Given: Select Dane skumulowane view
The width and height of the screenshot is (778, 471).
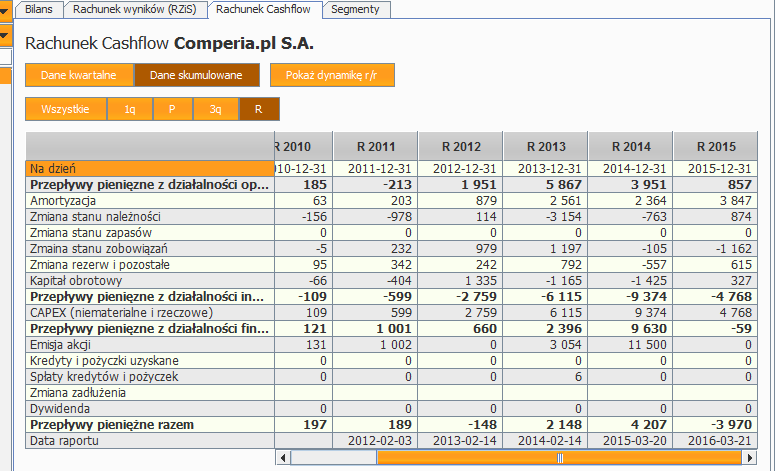Looking at the screenshot, I should 196,75.
